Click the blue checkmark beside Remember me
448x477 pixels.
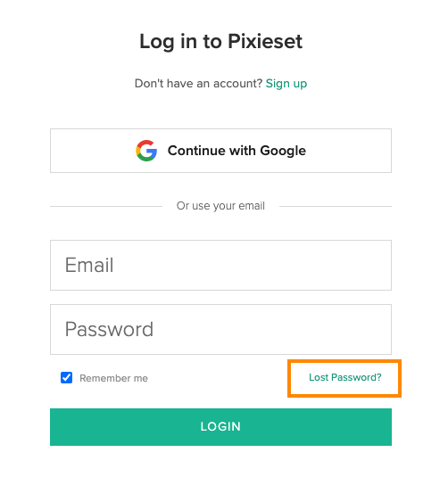coord(66,378)
